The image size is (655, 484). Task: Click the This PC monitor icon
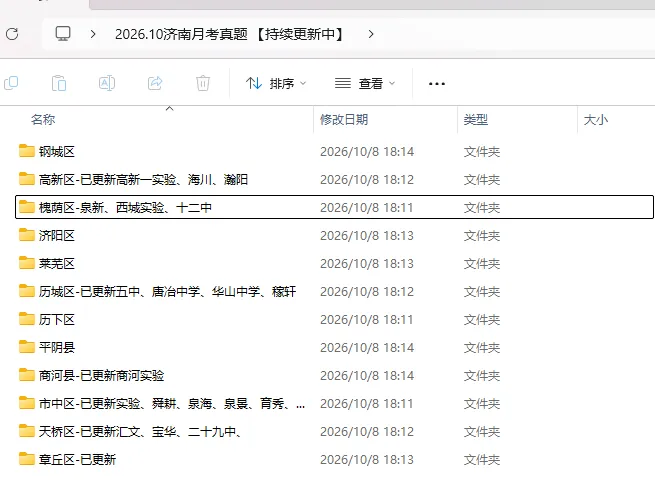click(x=63, y=34)
